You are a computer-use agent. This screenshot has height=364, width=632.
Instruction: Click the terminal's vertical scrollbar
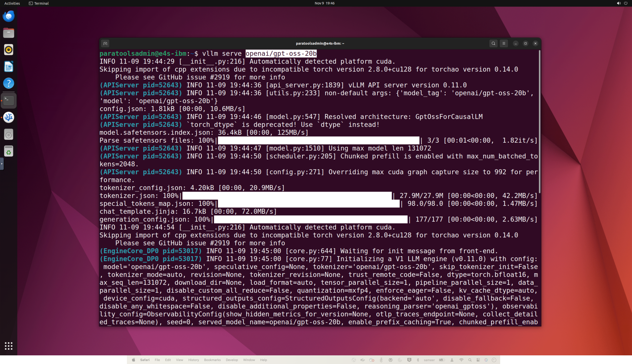click(539, 121)
